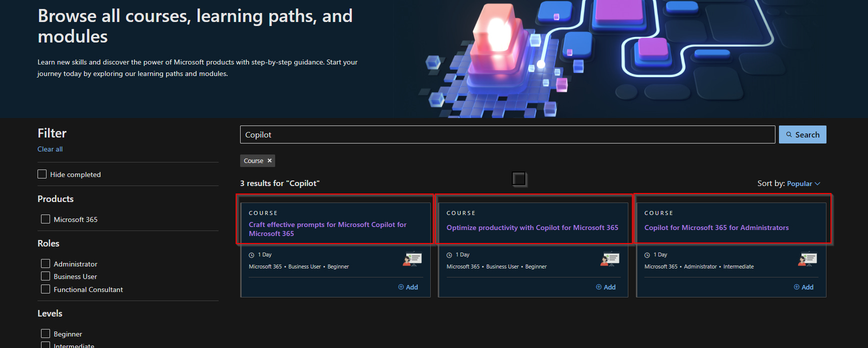868x348 pixels.
Task: Add Craft effective prompts course to collection
Action: click(x=408, y=287)
